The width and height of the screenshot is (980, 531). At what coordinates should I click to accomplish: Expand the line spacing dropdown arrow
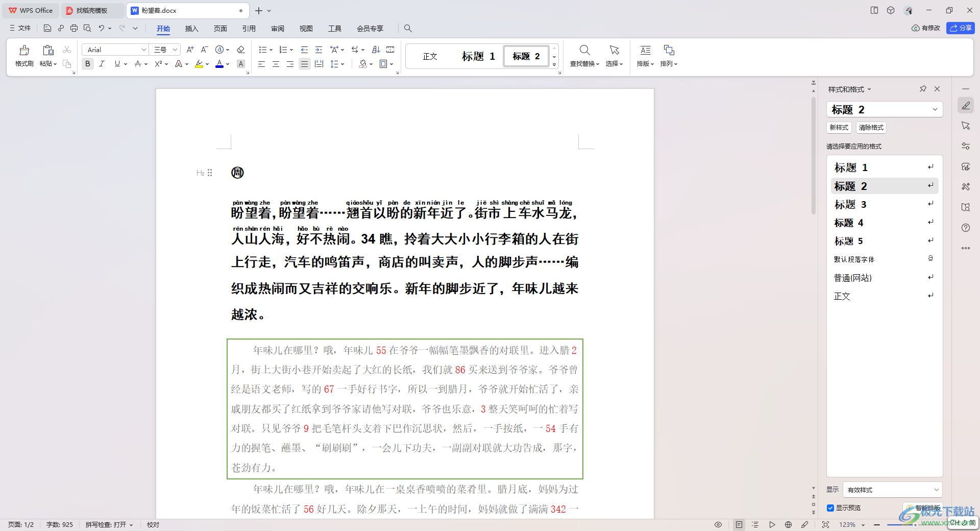(342, 64)
